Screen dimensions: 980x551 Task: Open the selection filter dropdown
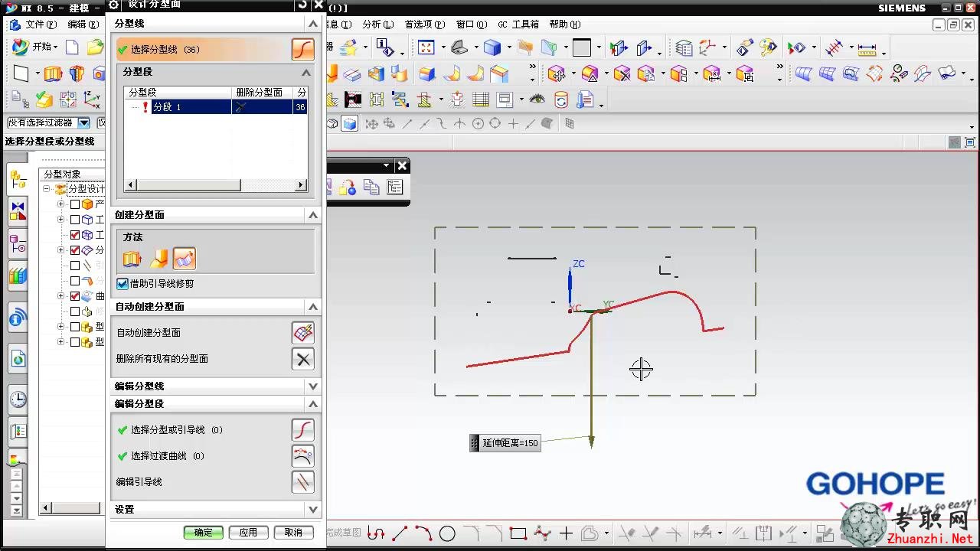click(x=84, y=123)
